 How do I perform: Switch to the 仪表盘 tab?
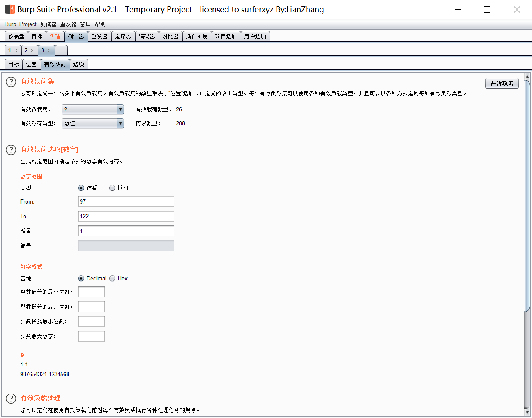point(16,37)
